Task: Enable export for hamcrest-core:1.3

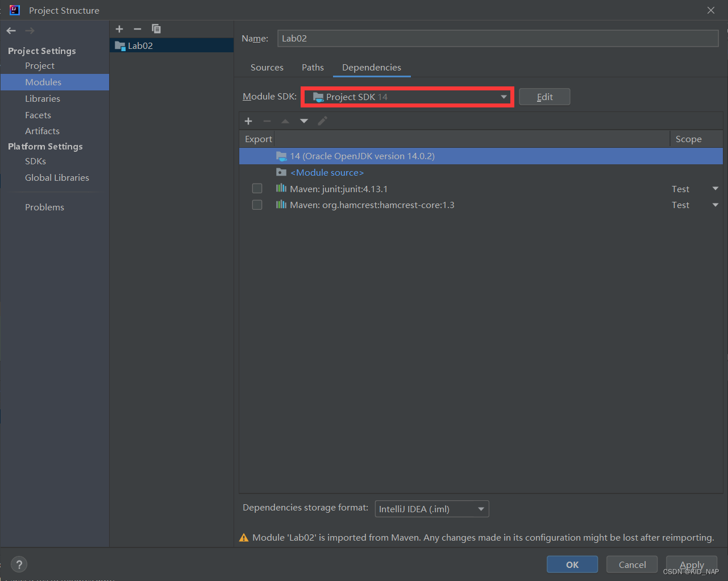Action: [x=257, y=205]
